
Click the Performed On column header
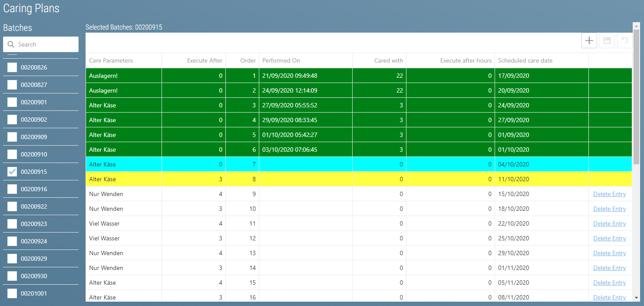click(x=281, y=60)
